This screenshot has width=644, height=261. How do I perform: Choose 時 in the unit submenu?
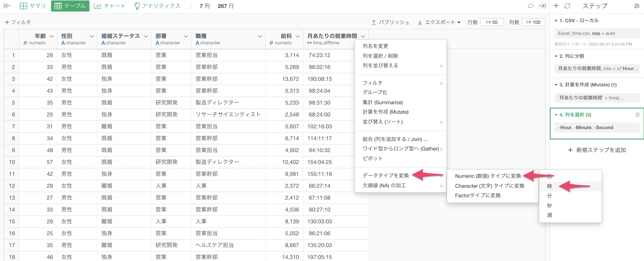[x=570, y=186]
